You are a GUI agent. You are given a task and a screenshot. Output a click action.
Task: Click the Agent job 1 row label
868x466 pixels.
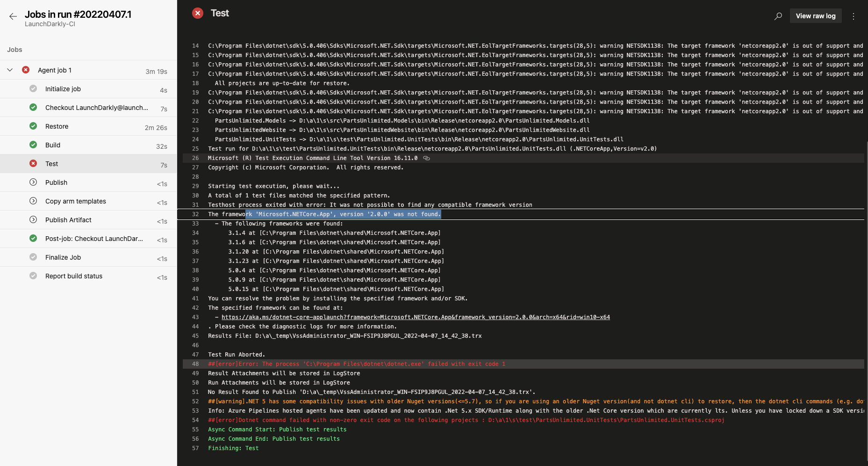point(55,70)
